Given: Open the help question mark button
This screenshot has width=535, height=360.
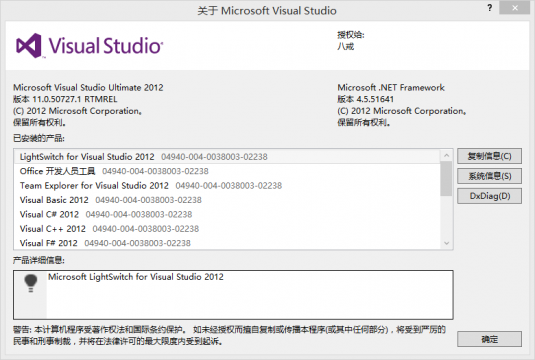Looking at the screenshot, I should (x=490, y=8).
